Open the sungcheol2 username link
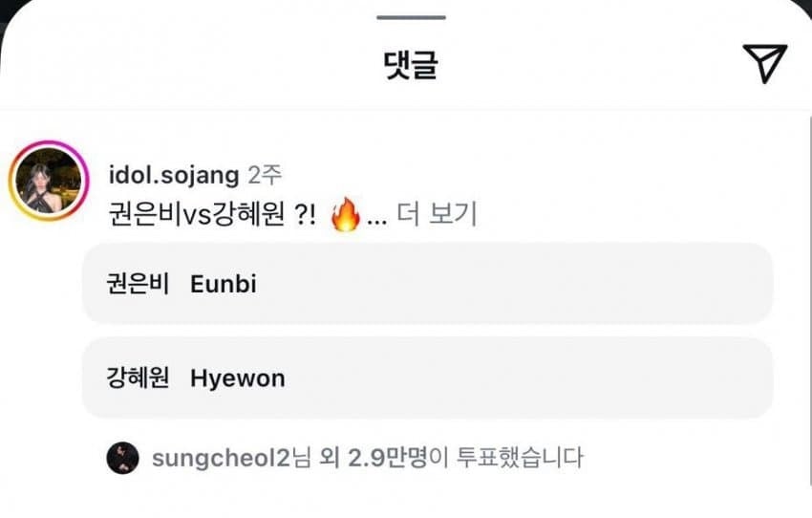 (x=221, y=459)
